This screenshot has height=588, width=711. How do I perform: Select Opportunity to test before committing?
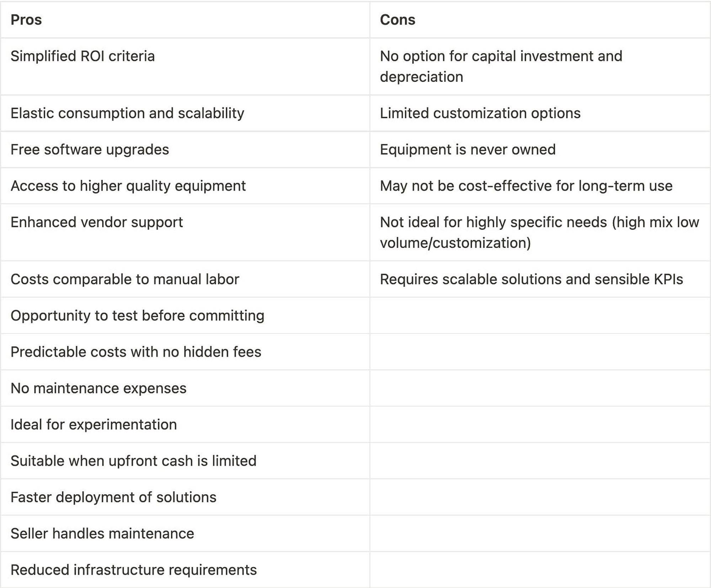point(138,316)
